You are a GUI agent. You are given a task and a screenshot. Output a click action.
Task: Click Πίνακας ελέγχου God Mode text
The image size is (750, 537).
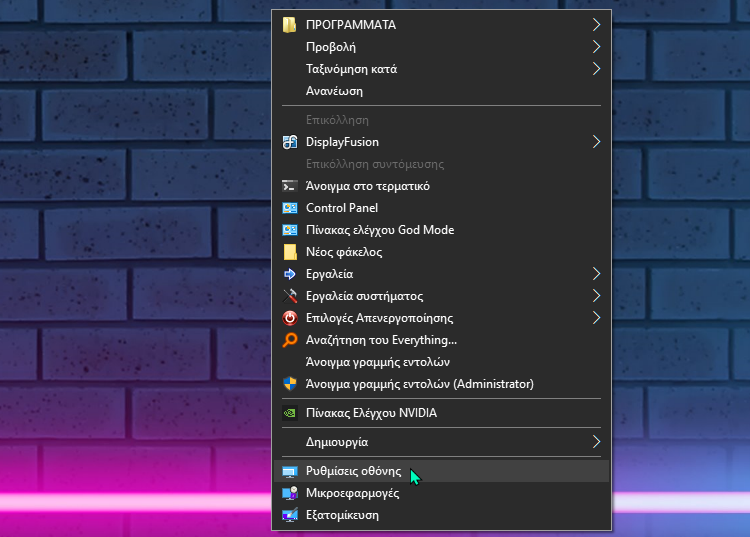click(x=380, y=230)
